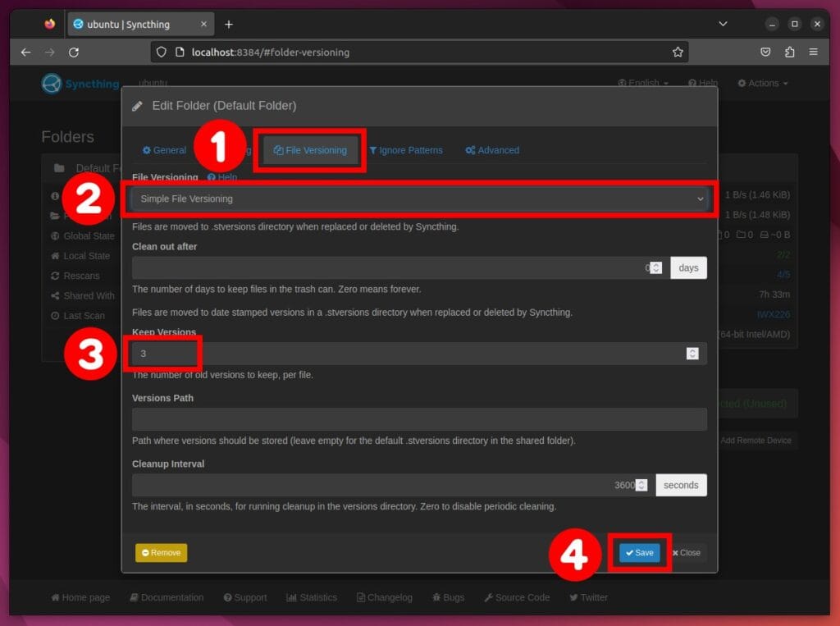Switch to the Ignore Patterns tab
Screen dimensions: 840x626
pyautogui.click(x=406, y=150)
